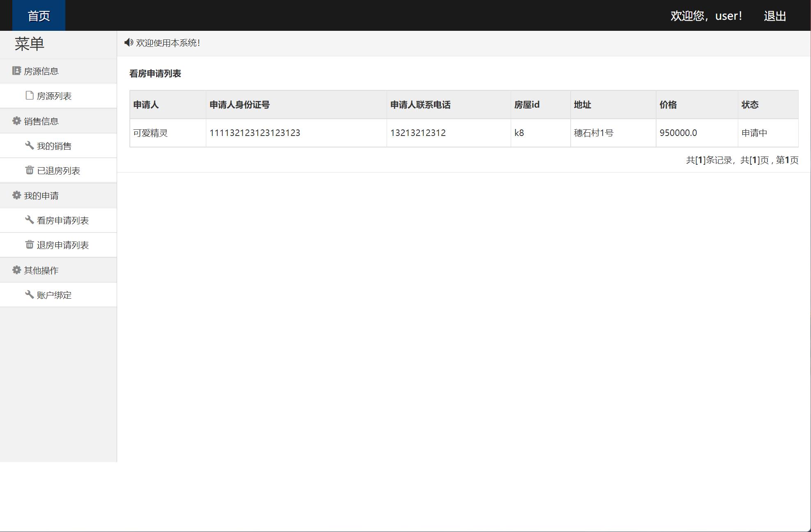Click the trash icon beside 退房申请列表
The image size is (811, 532).
[30, 245]
